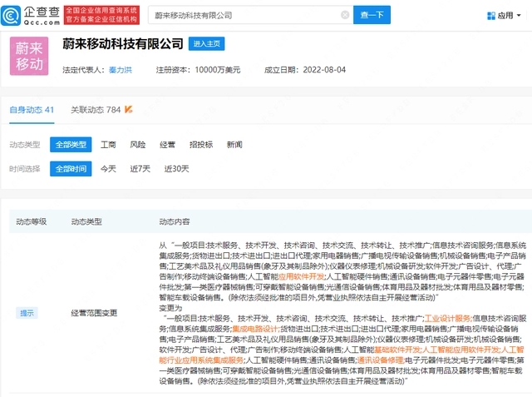Switch to the 关联动态 784 tab

pyautogui.click(x=94, y=109)
